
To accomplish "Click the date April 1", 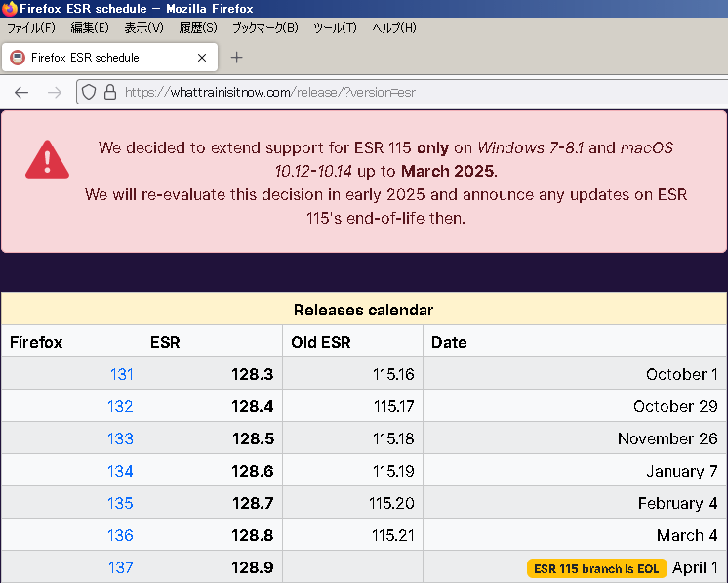I will (x=695, y=567).
